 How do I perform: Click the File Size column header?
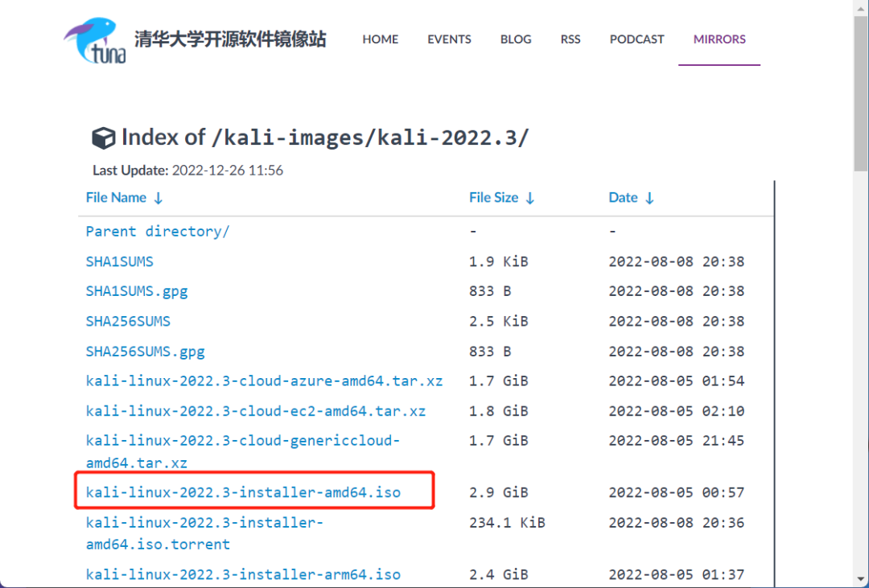coord(494,198)
